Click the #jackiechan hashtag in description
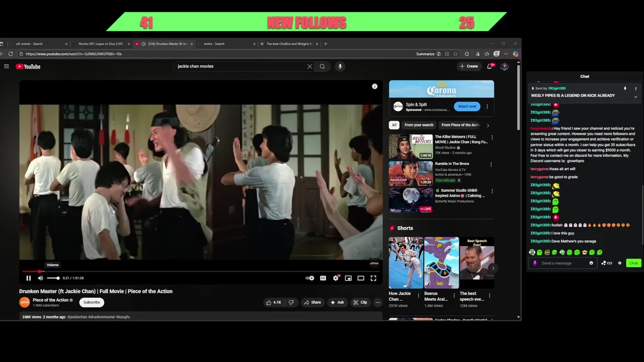Image resolution: width=644 pixels, height=362 pixels. pos(77,317)
